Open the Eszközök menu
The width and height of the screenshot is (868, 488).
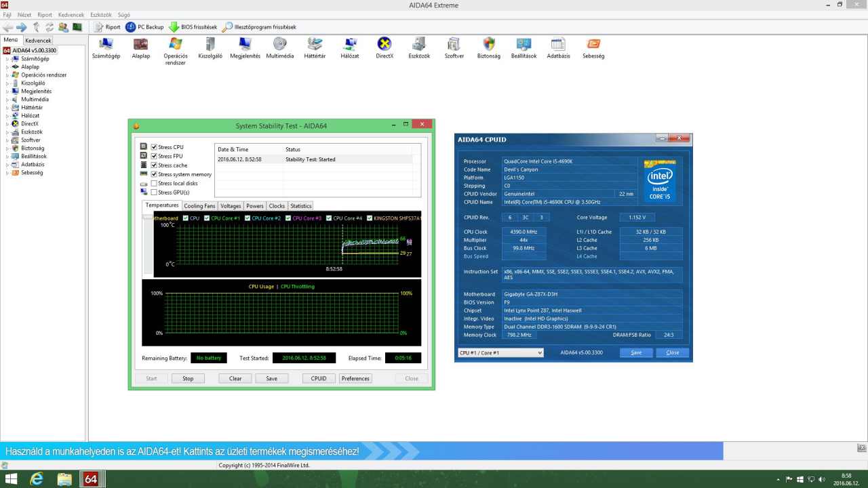click(x=101, y=14)
